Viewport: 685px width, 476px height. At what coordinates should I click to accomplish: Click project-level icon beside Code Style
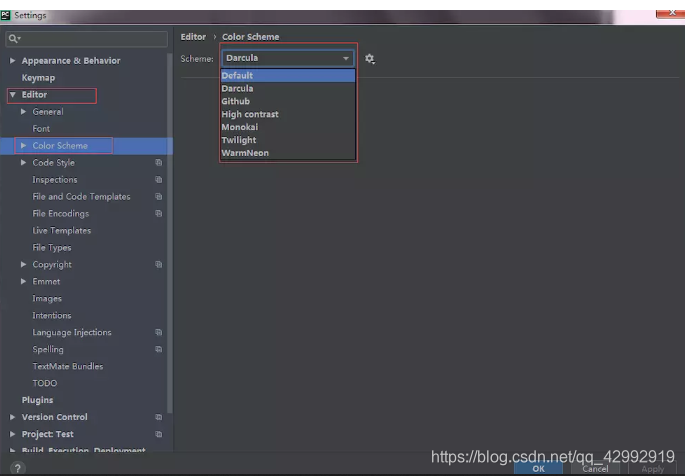pos(159,162)
